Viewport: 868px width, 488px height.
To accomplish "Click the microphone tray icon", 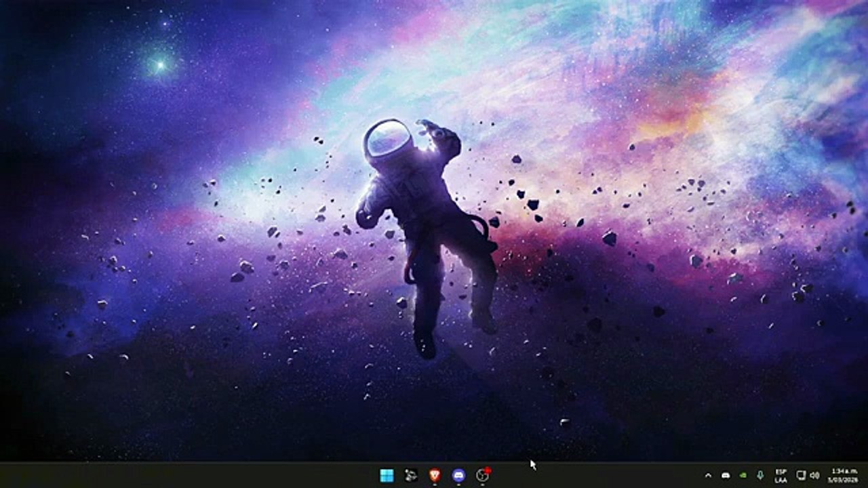I will (760, 475).
